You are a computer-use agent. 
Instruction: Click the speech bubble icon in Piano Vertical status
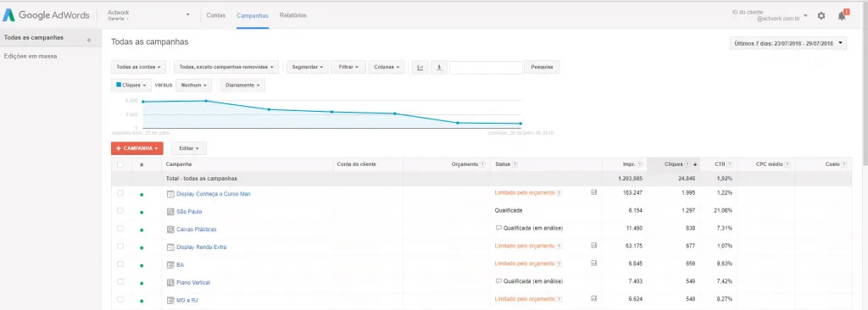[x=498, y=280]
